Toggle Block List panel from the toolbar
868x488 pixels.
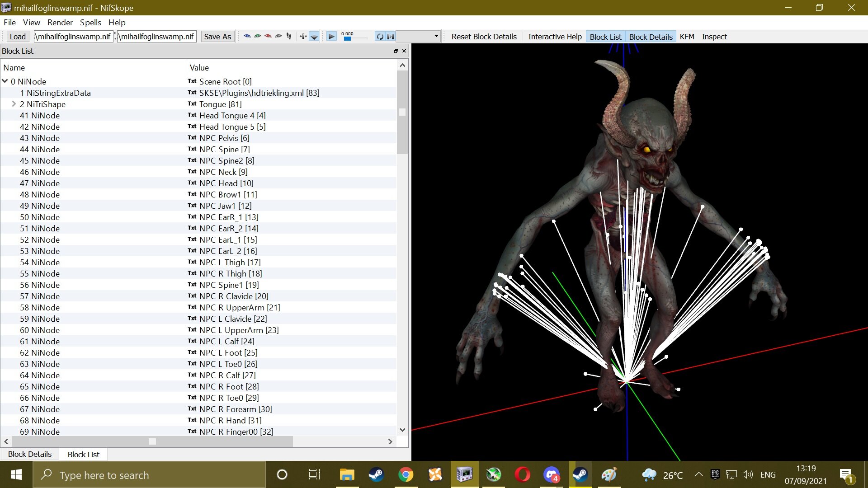[x=605, y=37]
